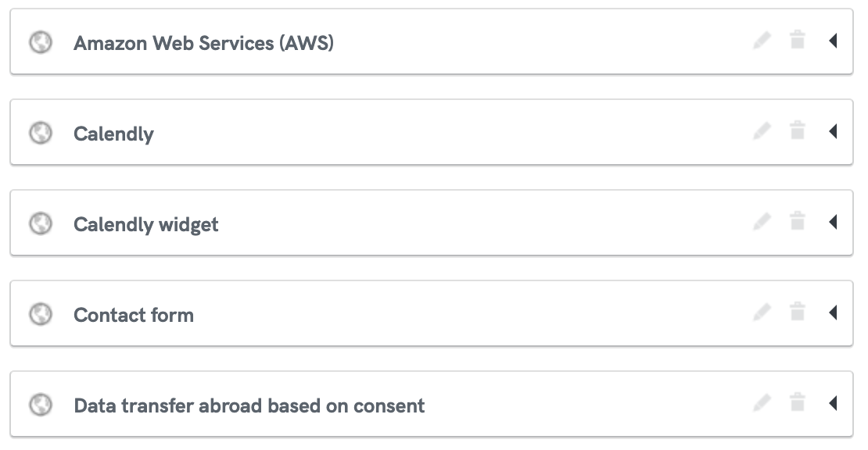Expand the Calendly widget row
868x450 pixels.
pos(833,222)
